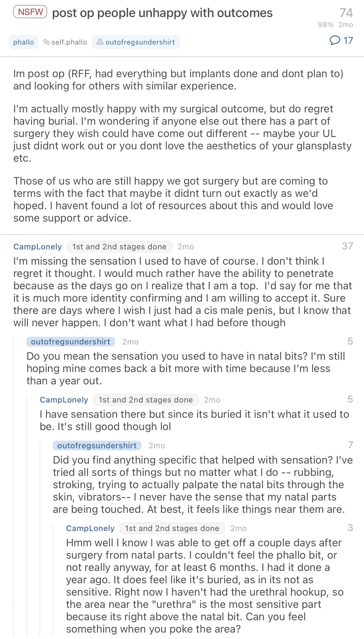Click the link icon beside self.phallo
364x639 pixels.
[x=46, y=42]
